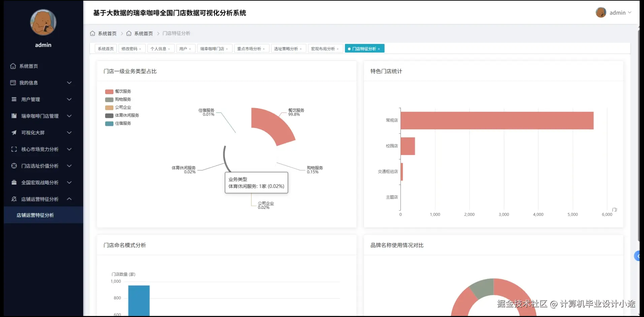Click the first 系统首页 breadcrumb link

click(107, 33)
